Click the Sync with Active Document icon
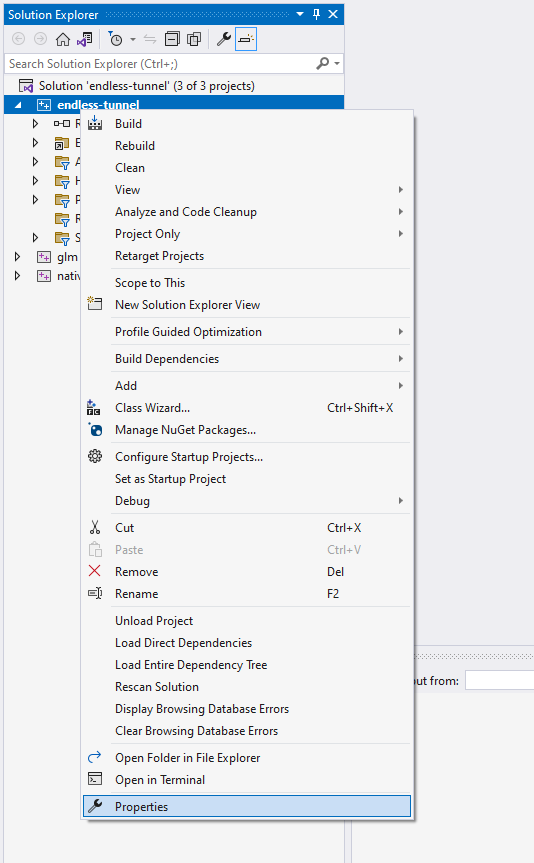 click(x=150, y=39)
